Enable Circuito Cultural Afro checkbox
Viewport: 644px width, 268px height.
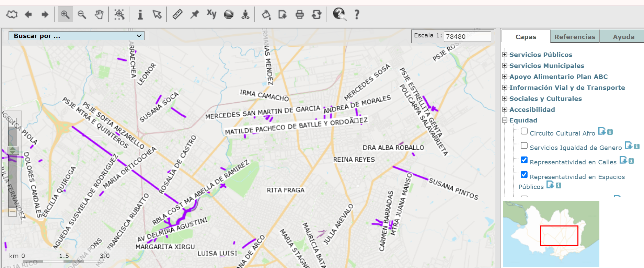pos(524,131)
